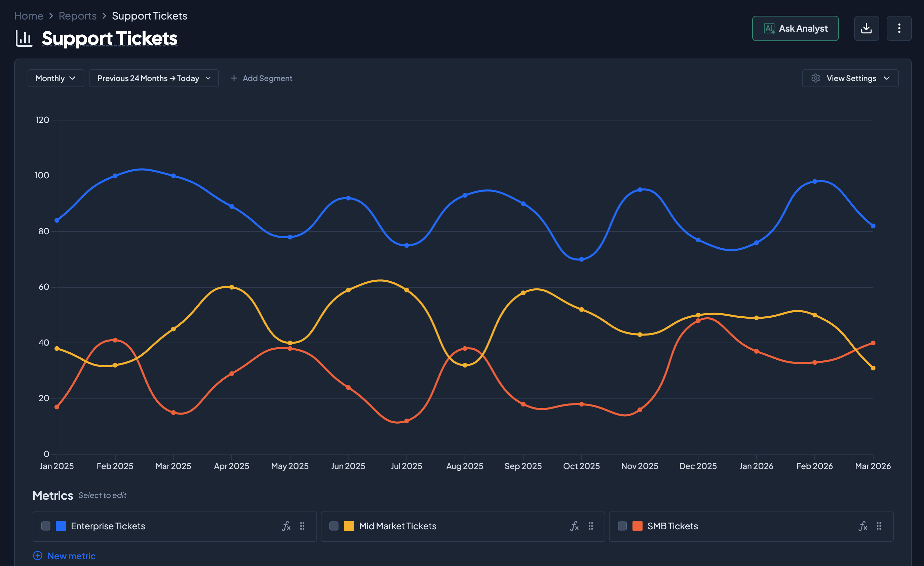Viewport: 924px width, 566px height.
Task: Check the SMB Tickets checkbox
Action: click(x=622, y=526)
